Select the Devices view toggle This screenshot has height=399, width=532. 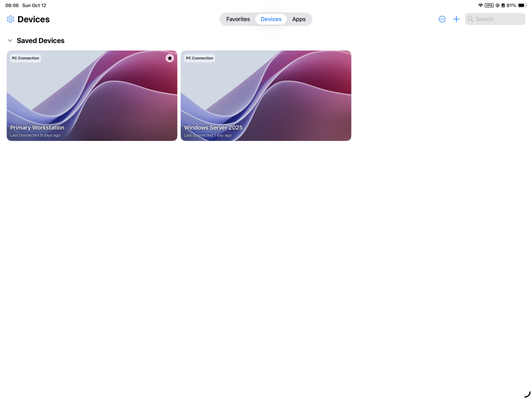271,19
